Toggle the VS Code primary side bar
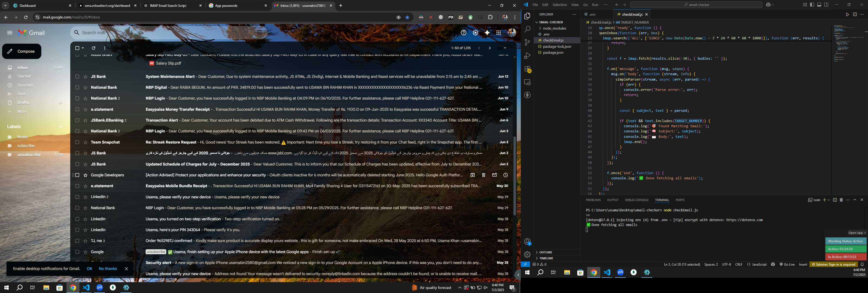868x293 pixels. pyautogui.click(x=812, y=5)
